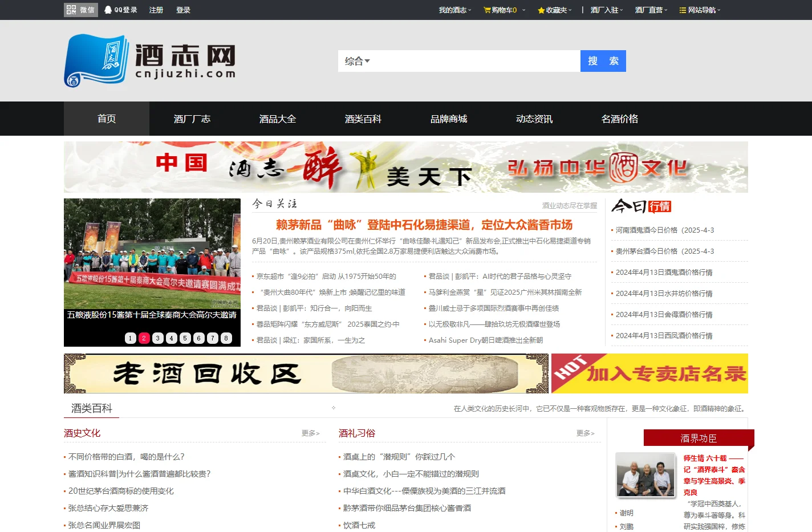Show slide 3 in carousel
Screen dimensions: 812x532
click(157, 338)
